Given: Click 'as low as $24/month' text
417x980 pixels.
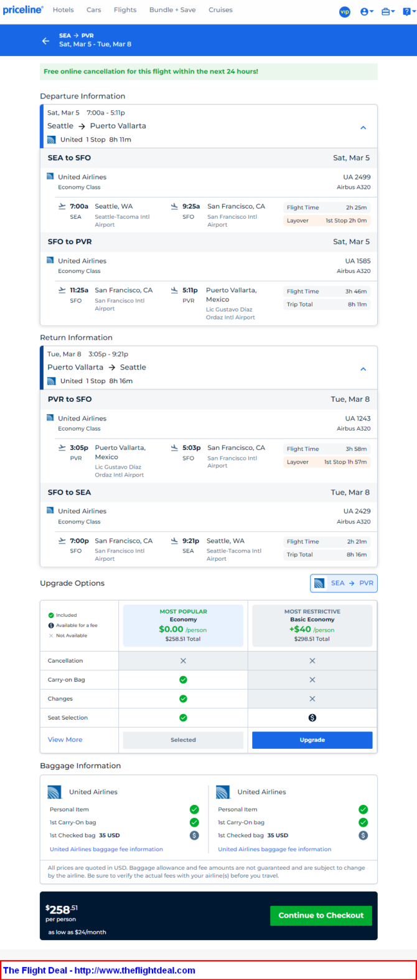Looking at the screenshot, I should pyautogui.click(x=77, y=932).
